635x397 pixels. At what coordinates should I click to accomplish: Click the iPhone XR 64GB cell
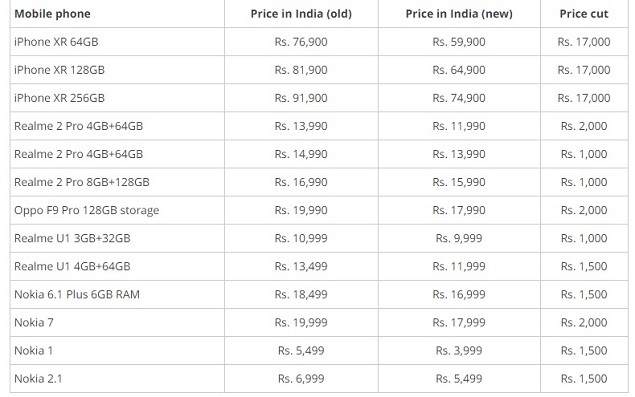pyautogui.click(x=56, y=42)
